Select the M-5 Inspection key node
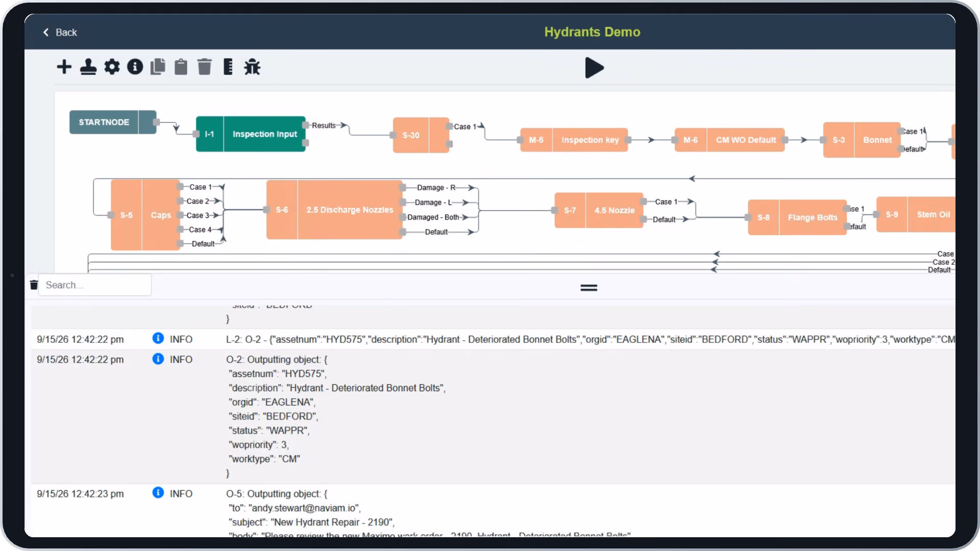980x551 pixels. (x=574, y=140)
